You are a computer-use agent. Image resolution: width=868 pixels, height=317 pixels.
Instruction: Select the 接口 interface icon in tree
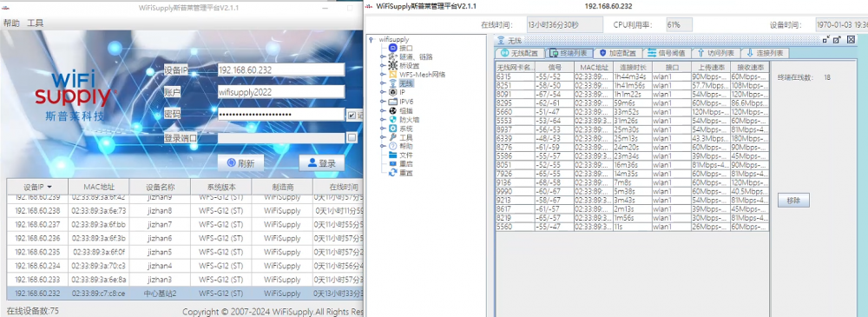[x=393, y=49]
